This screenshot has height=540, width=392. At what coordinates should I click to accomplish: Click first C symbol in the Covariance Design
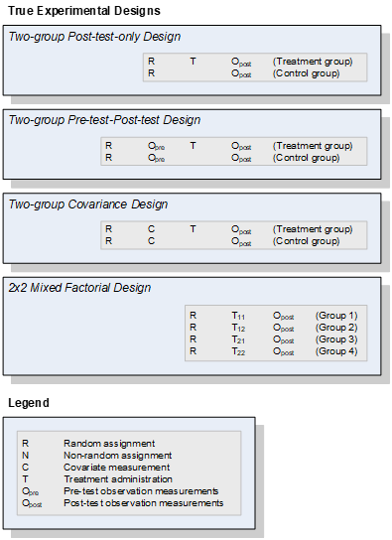[x=152, y=229]
